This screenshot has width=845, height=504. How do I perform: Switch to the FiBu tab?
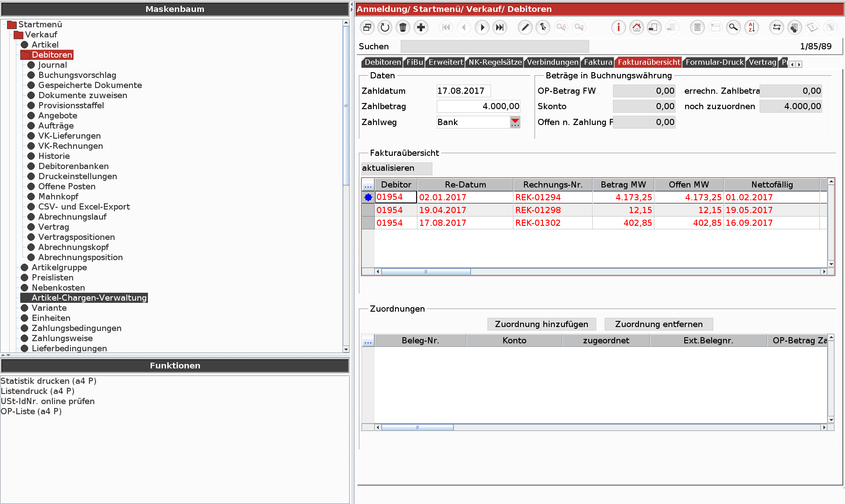414,63
